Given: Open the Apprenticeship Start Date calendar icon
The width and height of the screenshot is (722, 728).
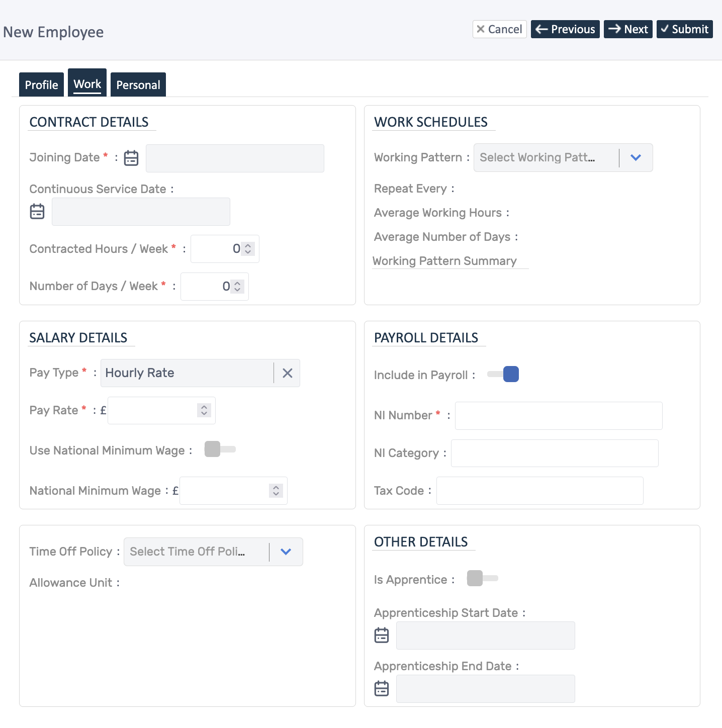Looking at the screenshot, I should coord(382,635).
